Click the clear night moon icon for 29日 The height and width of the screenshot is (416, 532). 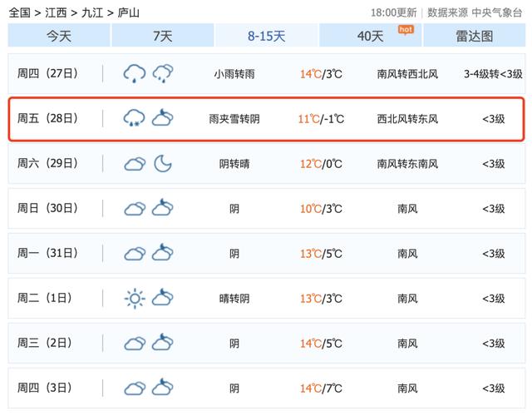pos(163,163)
